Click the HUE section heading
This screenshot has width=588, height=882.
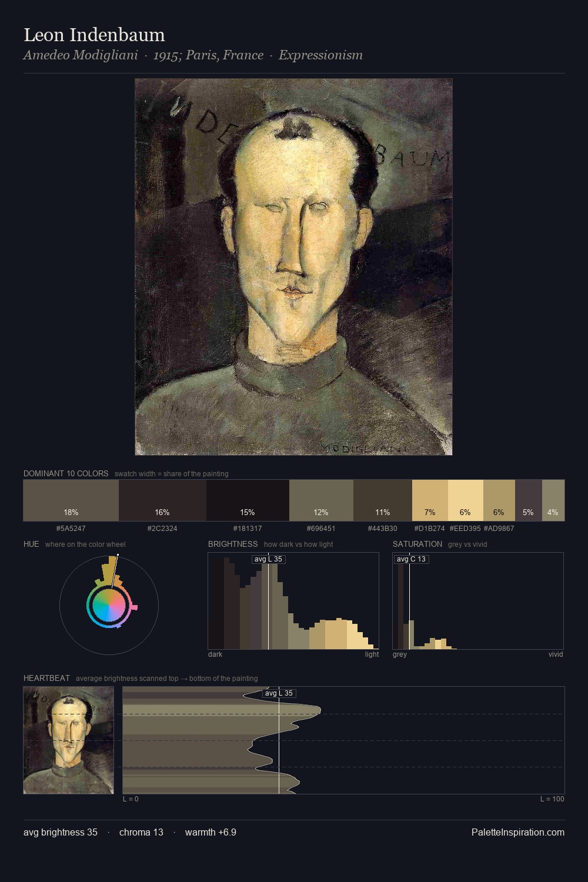31,544
